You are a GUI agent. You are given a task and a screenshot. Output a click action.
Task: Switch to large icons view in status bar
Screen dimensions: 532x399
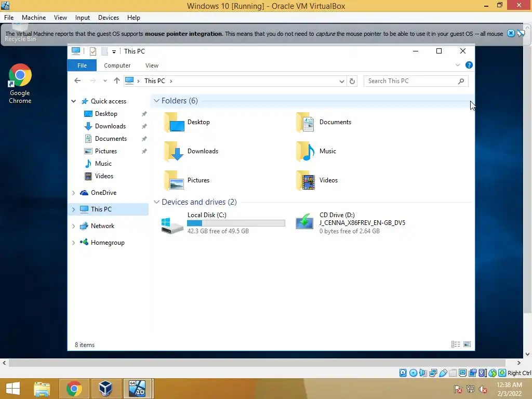pos(467,344)
